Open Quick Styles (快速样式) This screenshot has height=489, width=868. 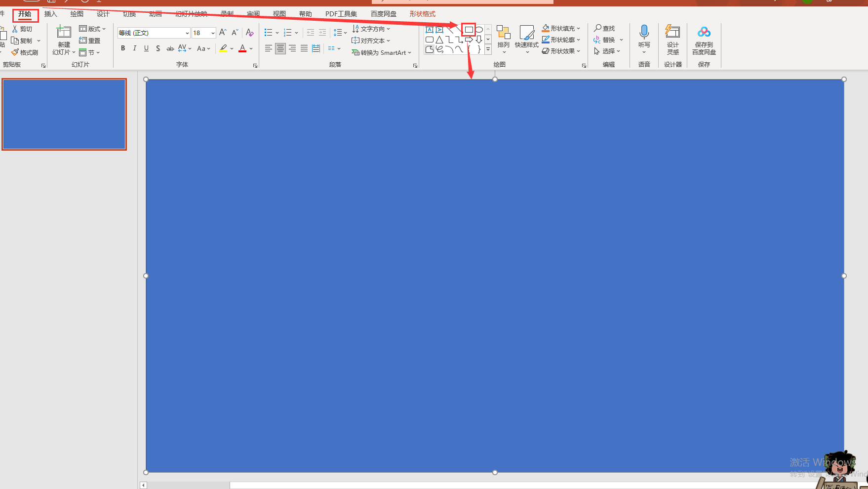pos(527,40)
